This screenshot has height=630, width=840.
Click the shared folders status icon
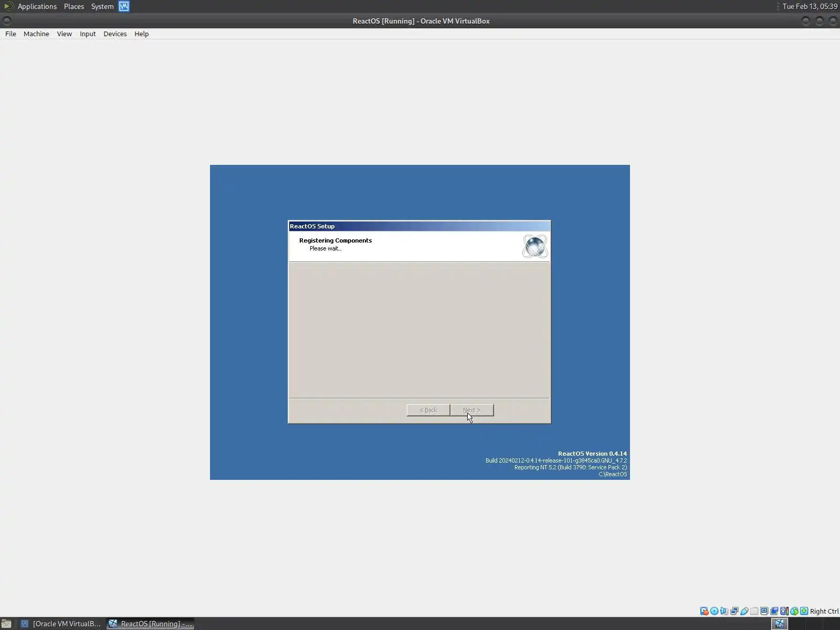754,611
